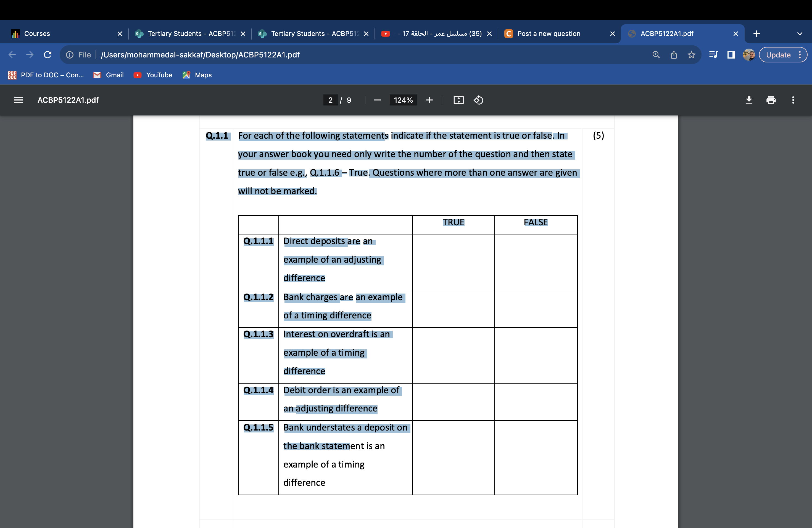
Task: Expand the browser profile avatar menu
Action: tap(748, 55)
